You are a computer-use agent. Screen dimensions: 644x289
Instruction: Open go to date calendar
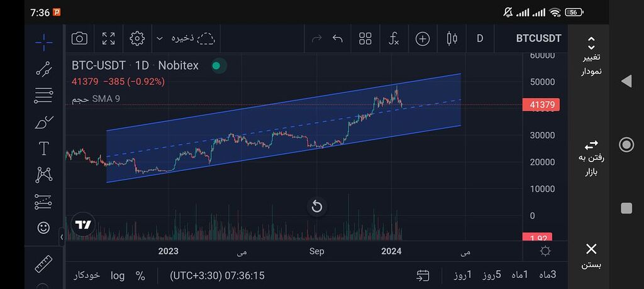(423, 275)
